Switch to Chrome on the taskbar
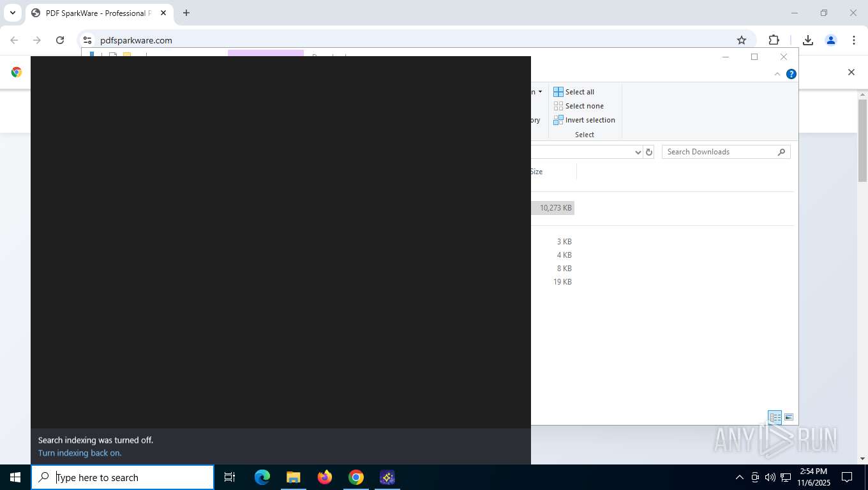The height and width of the screenshot is (490, 868). pos(356,477)
